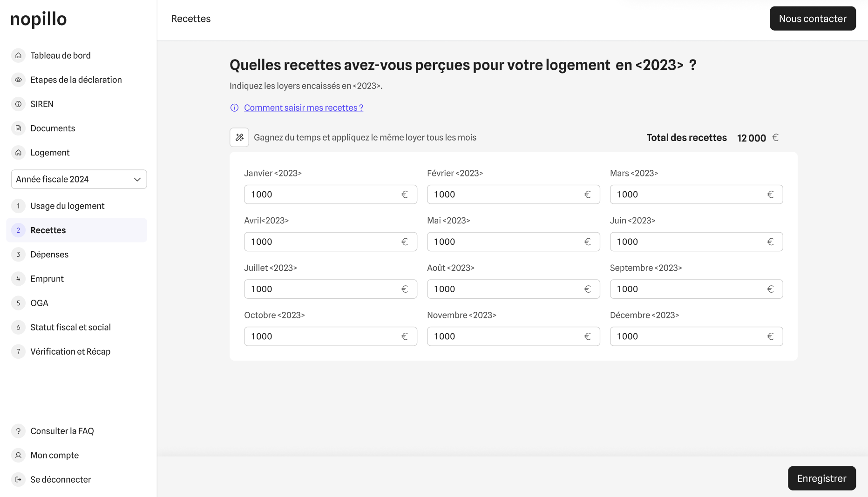
Task: Navigate to Vérification et Récap step
Action: [x=70, y=351]
